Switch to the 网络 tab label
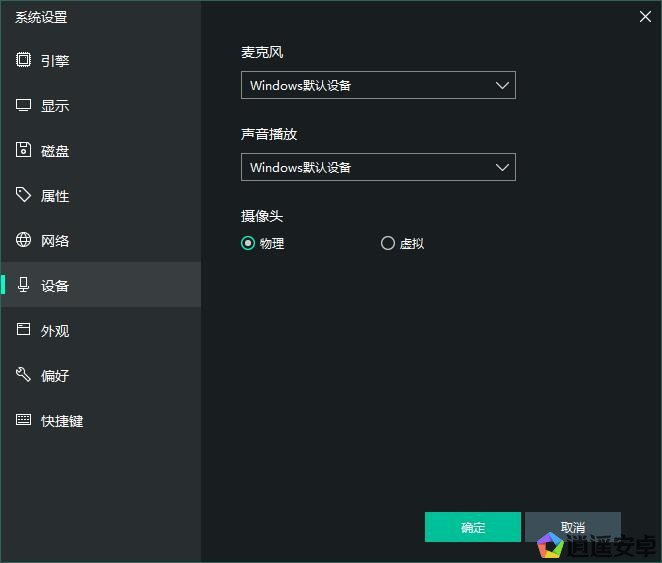The height and width of the screenshot is (563, 662). 55,241
